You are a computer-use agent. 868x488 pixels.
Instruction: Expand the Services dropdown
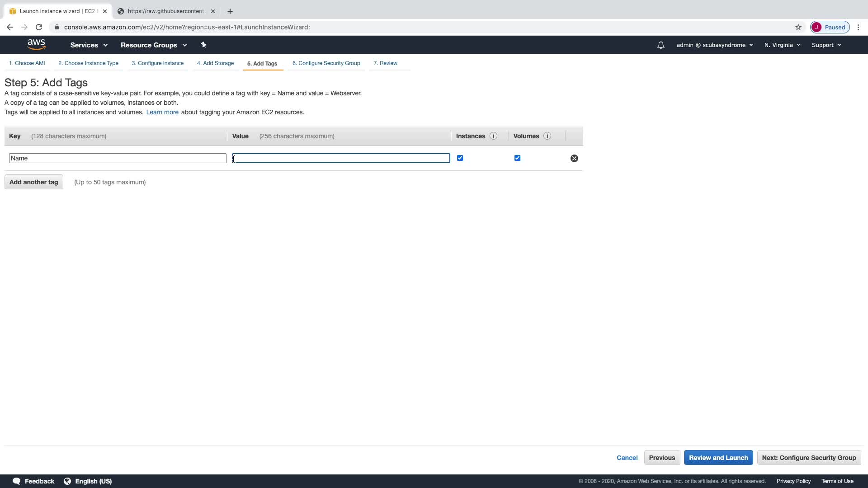click(x=89, y=45)
